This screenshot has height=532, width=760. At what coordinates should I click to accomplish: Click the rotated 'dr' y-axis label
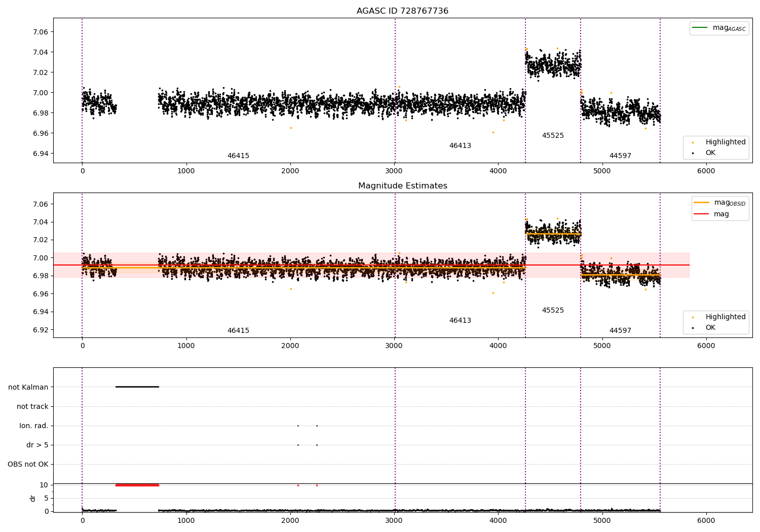33,498
